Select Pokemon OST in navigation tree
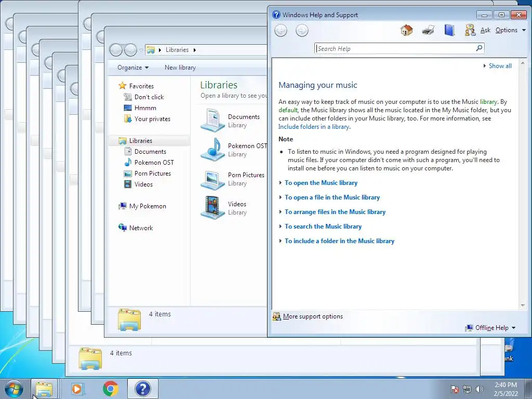The height and width of the screenshot is (399, 532). pyautogui.click(x=154, y=163)
